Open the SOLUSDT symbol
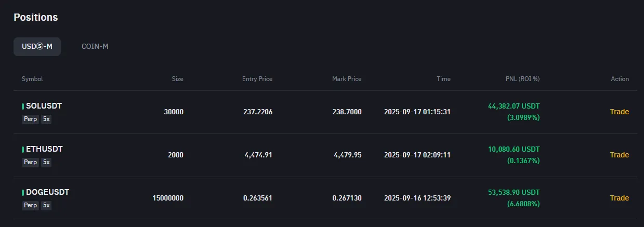Image resolution: width=644 pixels, height=227 pixels. tap(44, 106)
